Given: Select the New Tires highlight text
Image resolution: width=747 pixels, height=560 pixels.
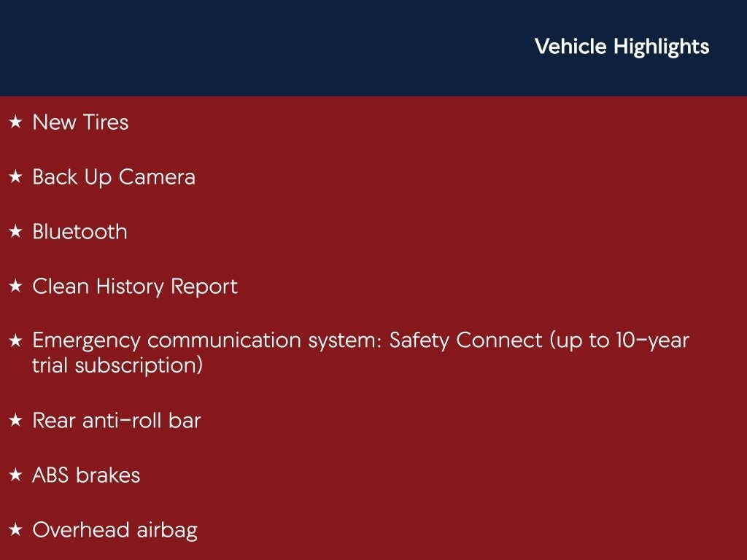Looking at the screenshot, I should coord(80,122).
